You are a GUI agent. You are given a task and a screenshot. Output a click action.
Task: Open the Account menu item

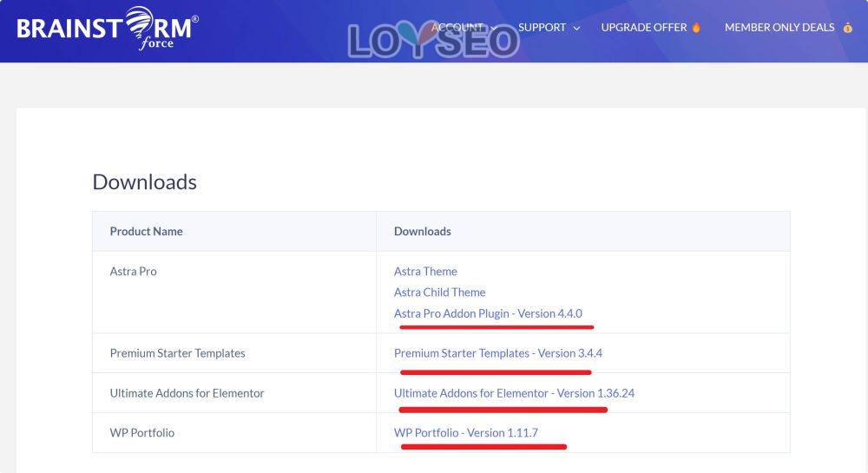(x=457, y=27)
